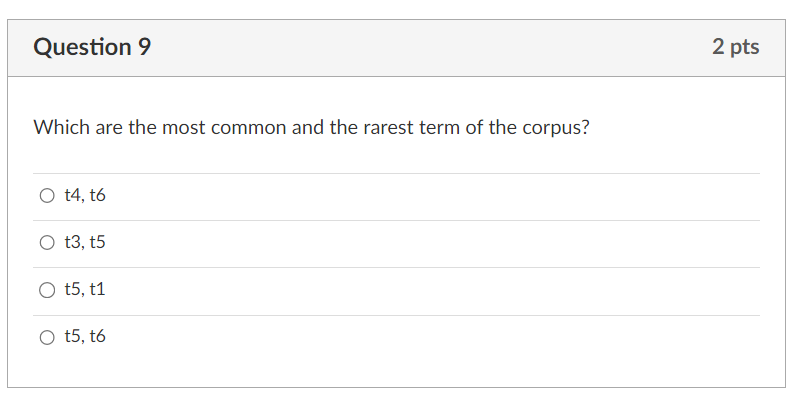
Task: Click the word "Which" in the question
Action: coord(62,129)
